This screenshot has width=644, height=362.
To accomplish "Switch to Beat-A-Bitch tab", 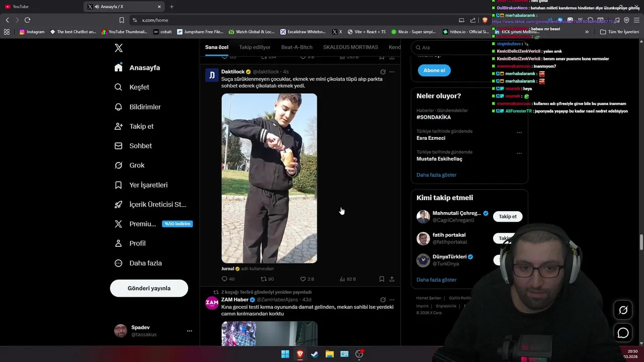I will pos(297,47).
